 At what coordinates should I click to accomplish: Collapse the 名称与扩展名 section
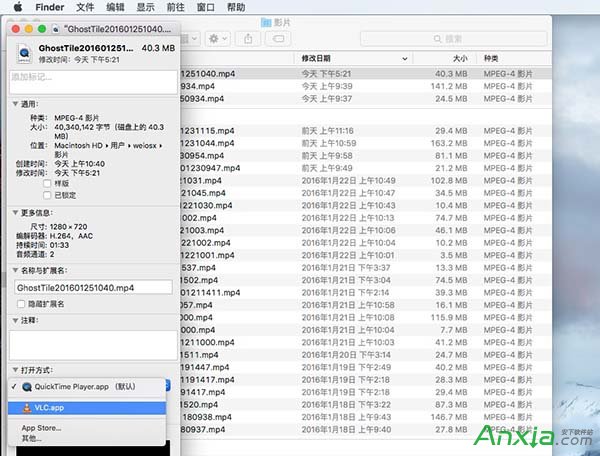pyautogui.click(x=15, y=270)
